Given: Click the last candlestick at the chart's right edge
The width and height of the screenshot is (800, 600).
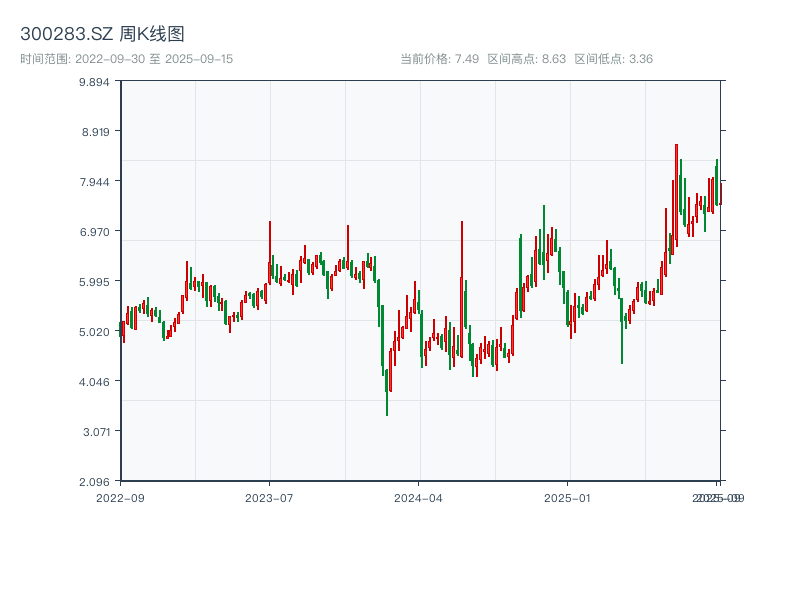Looking at the screenshot, I should tap(720, 194).
